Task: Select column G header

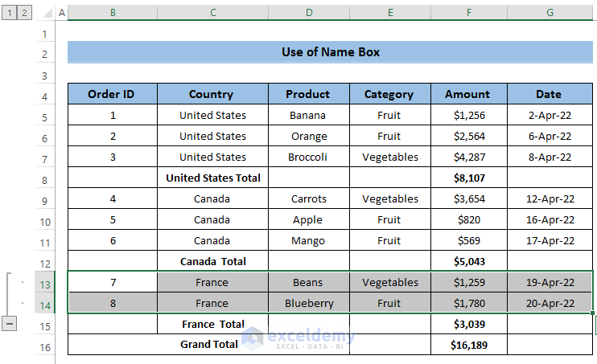Action: (x=550, y=13)
